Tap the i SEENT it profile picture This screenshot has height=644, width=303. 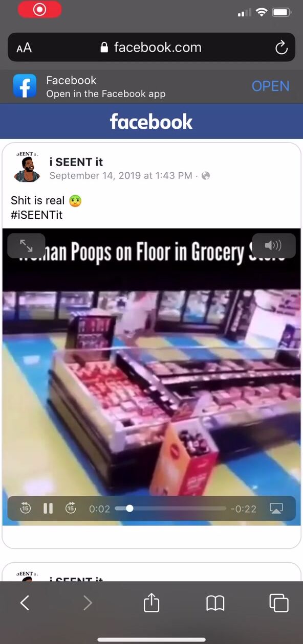(26, 167)
